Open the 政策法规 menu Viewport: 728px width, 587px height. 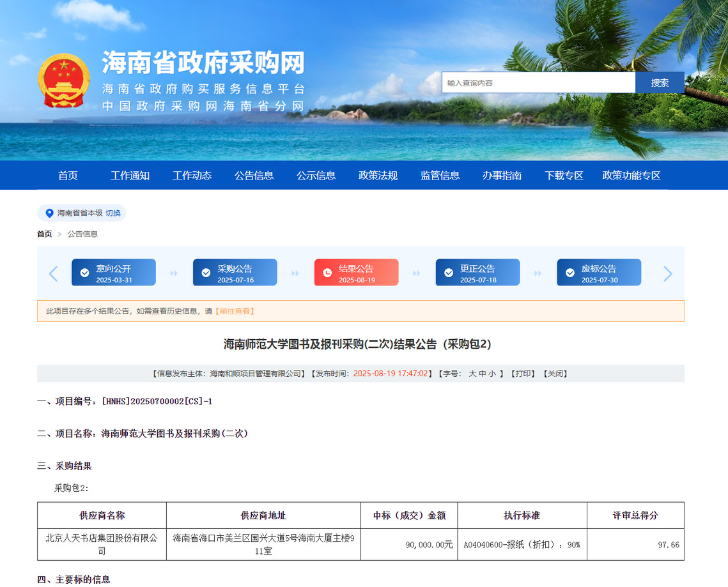[x=378, y=176]
